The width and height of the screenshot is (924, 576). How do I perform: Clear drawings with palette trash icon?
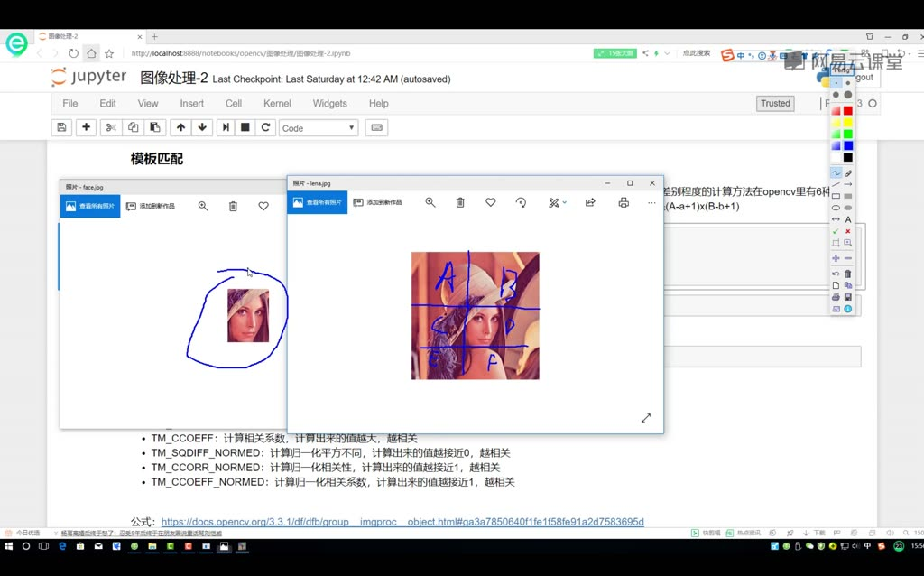(848, 274)
